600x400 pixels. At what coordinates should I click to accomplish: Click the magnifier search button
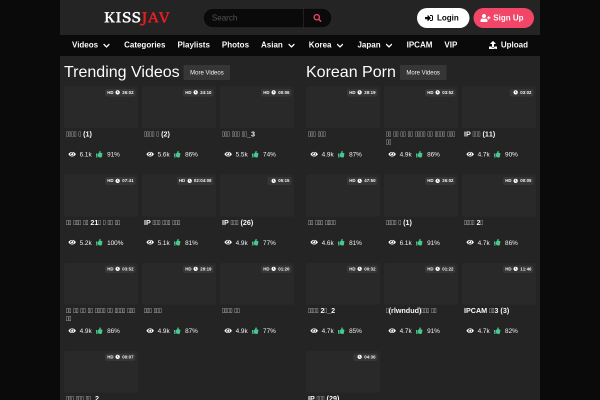(x=317, y=18)
